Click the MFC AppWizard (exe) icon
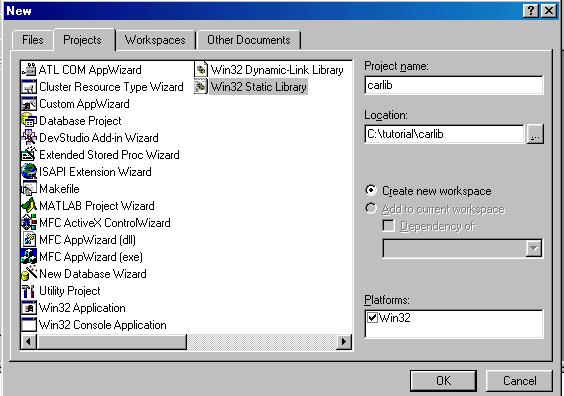Image resolution: width=564 pixels, height=396 pixels. tap(29, 256)
